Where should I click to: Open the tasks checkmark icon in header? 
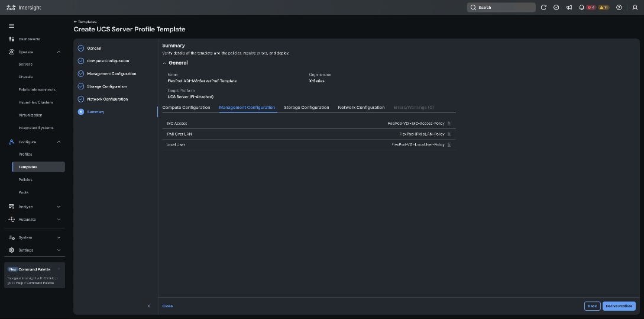tap(556, 8)
